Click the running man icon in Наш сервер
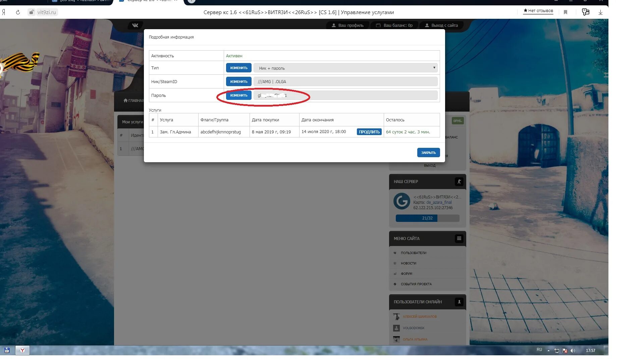The height and width of the screenshot is (362, 644). click(459, 182)
